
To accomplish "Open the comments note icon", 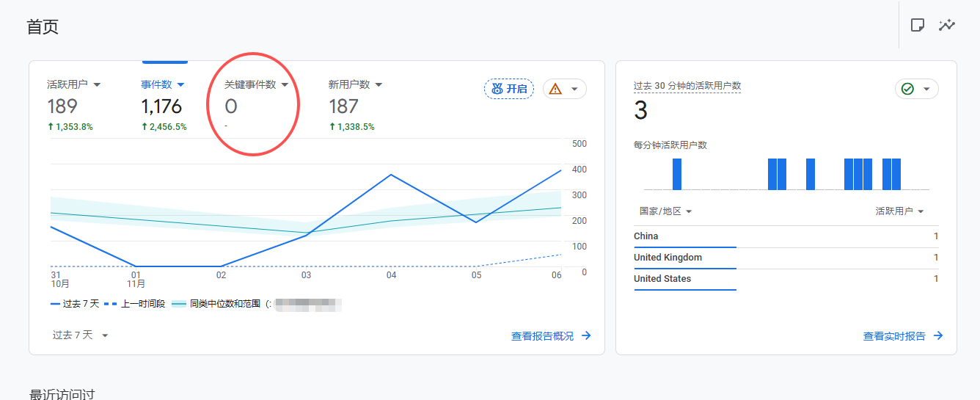I will [917, 25].
